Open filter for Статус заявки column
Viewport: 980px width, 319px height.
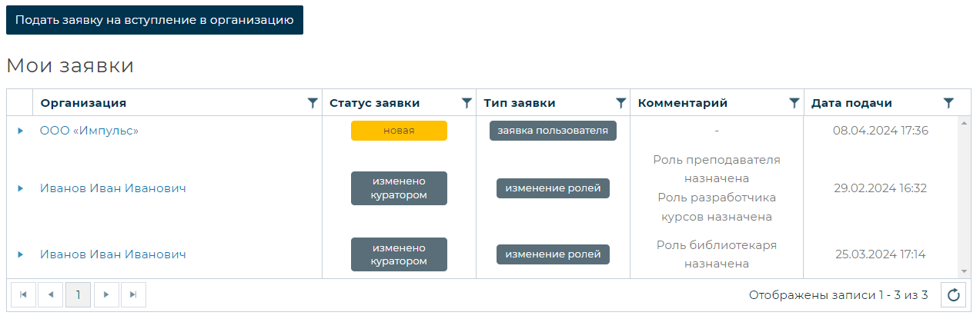click(466, 103)
